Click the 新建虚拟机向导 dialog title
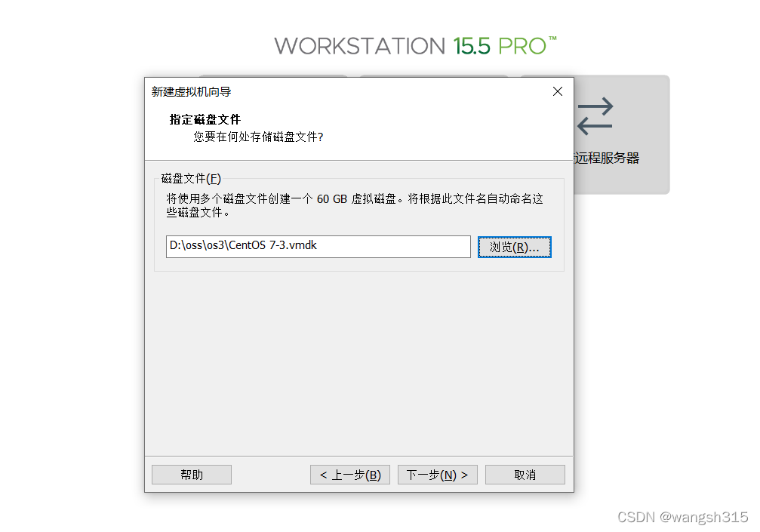Image resolution: width=760 pixels, height=532 pixels. [192, 91]
